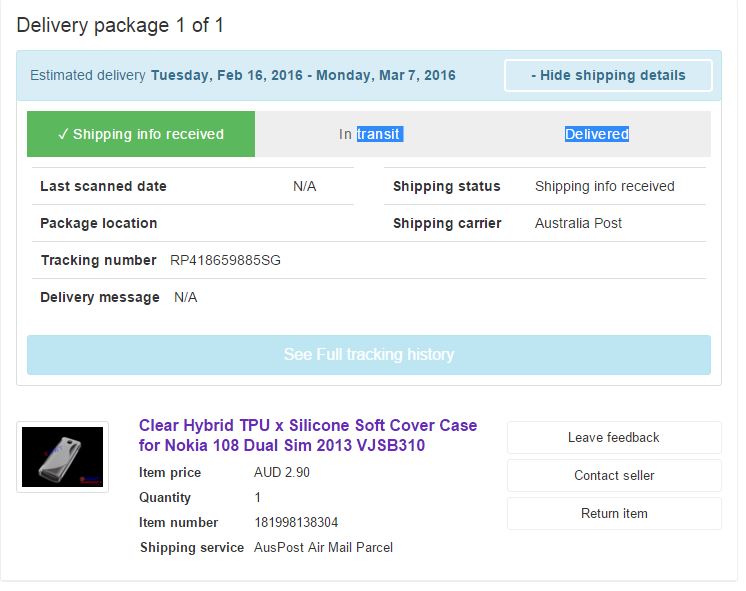Collapse the shipping details section
The height and width of the screenshot is (591, 746).
tap(608, 75)
